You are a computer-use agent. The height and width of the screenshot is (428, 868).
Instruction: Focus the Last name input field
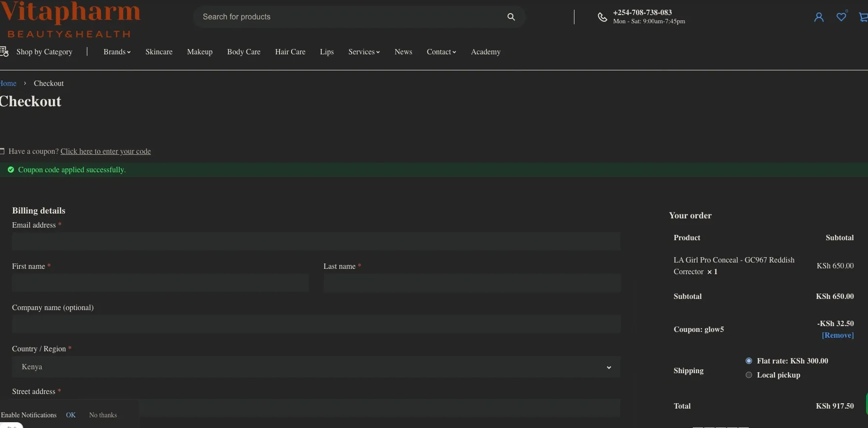click(x=472, y=282)
